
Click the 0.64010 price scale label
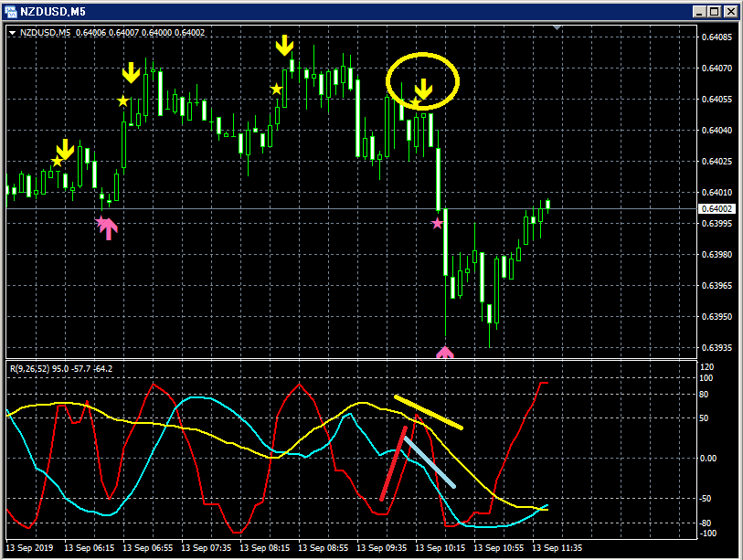(x=716, y=193)
